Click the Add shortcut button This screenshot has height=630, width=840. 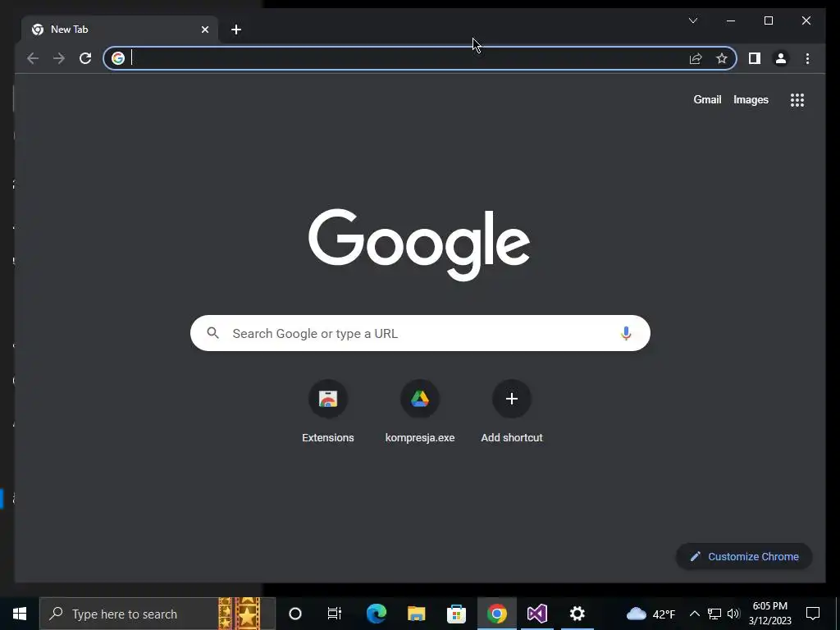pyautogui.click(x=512, y=411)
